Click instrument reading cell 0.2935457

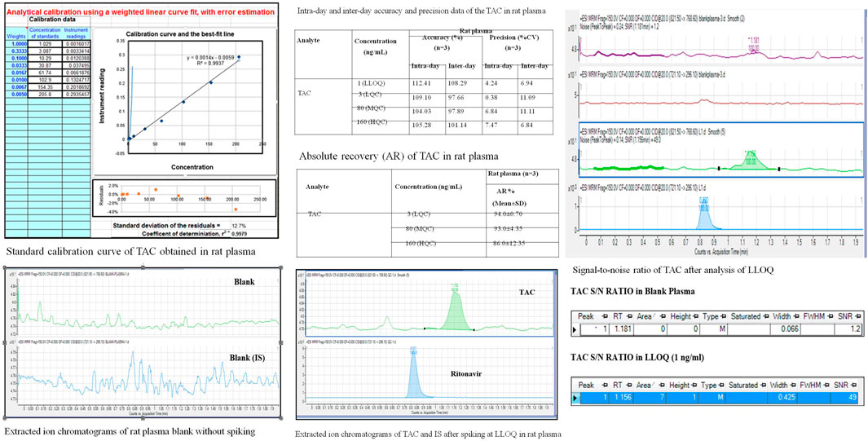click(x=76, y=94)
